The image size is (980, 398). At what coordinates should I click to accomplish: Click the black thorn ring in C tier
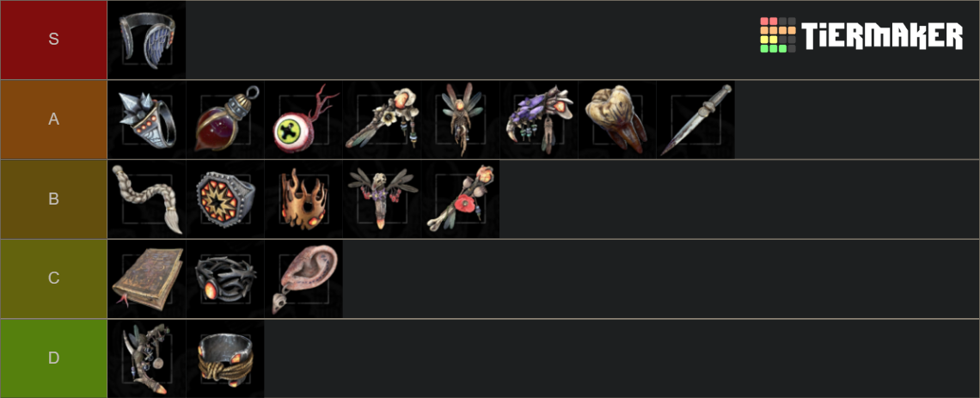click(225, 279)
